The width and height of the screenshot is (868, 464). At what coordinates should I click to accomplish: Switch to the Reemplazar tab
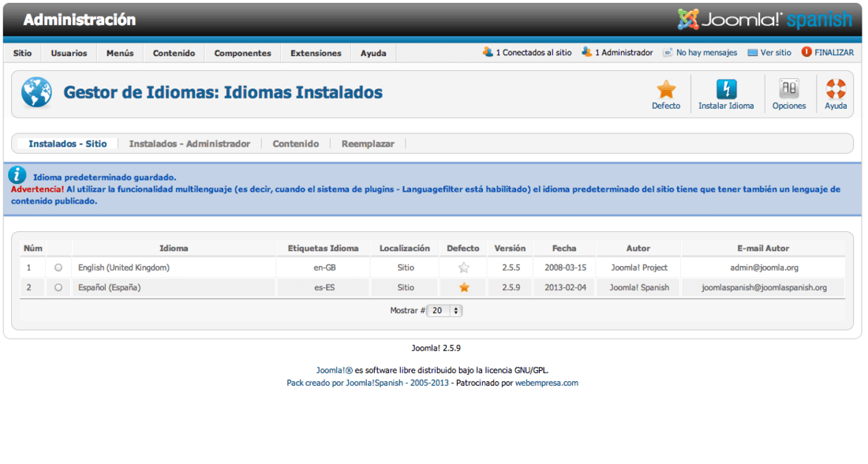[368, 144]
